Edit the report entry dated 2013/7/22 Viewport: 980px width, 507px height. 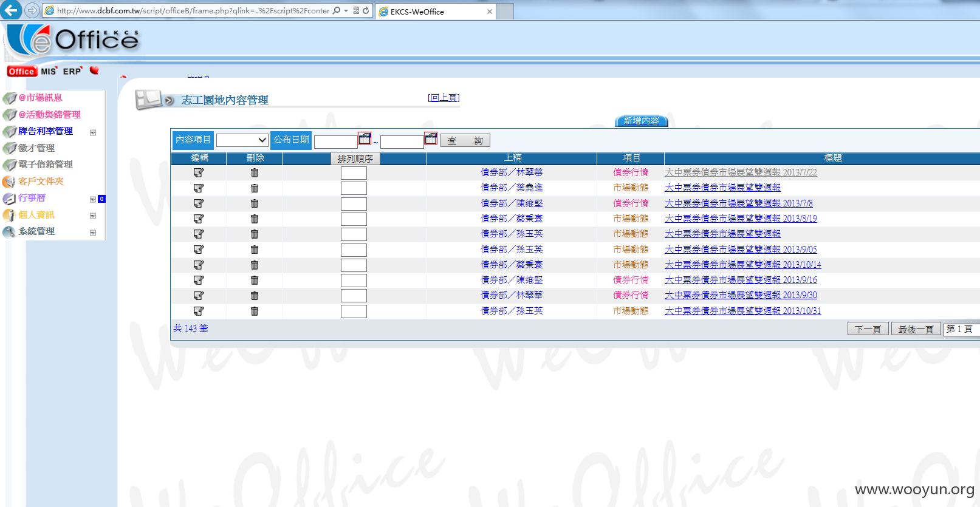coord(199,172)
